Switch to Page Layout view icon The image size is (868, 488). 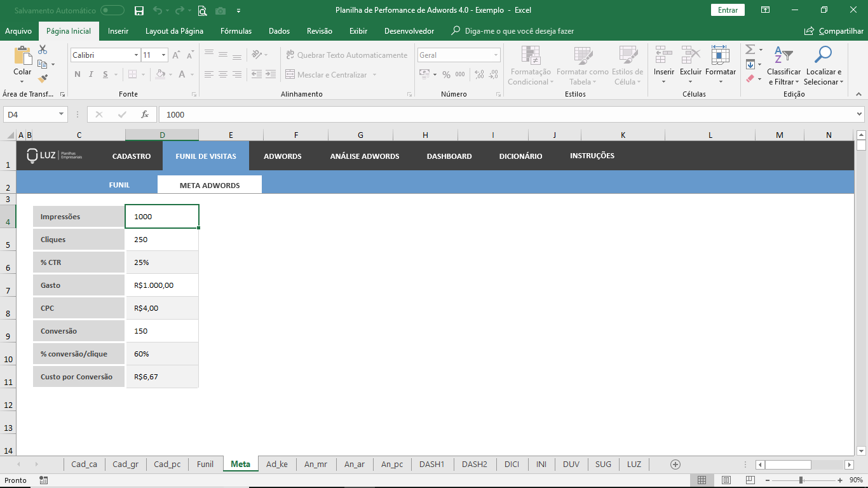(726, 480)
